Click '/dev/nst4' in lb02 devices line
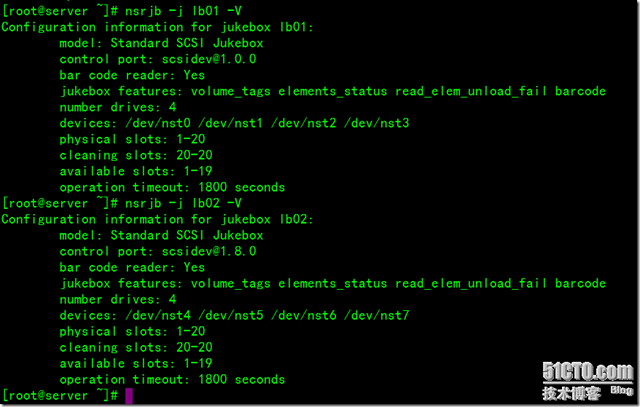 coord(158,315)
